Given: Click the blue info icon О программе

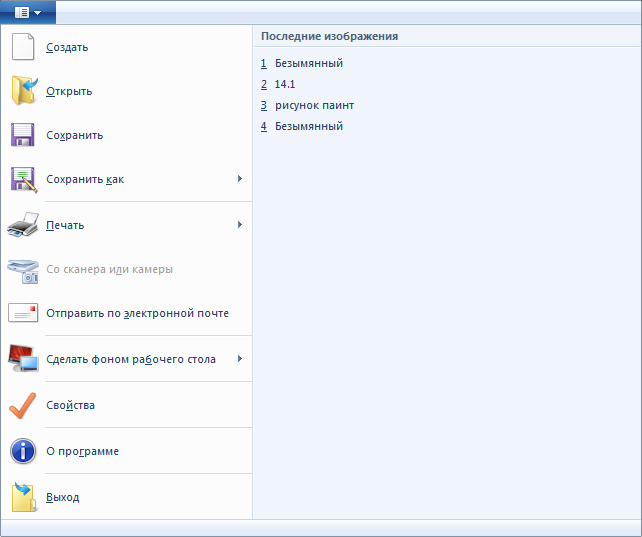Looking at the screenshot, I should (x=23, y=451).
